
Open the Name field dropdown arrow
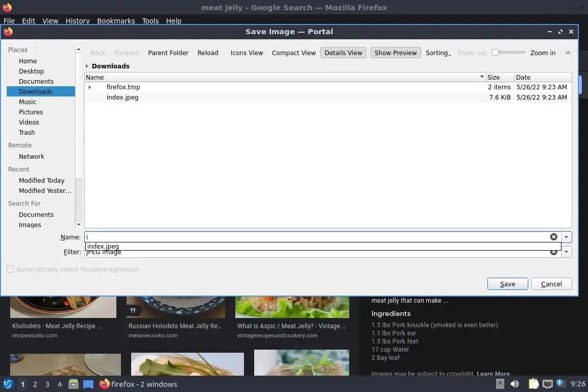566,237
